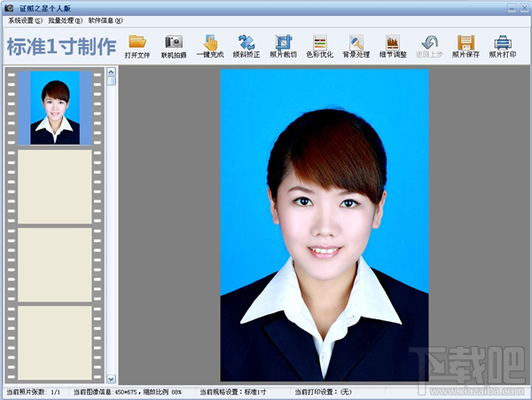The image size is (532, 400).
Task: Click status text 当前照片张数: 1/1
Action: 34,392
